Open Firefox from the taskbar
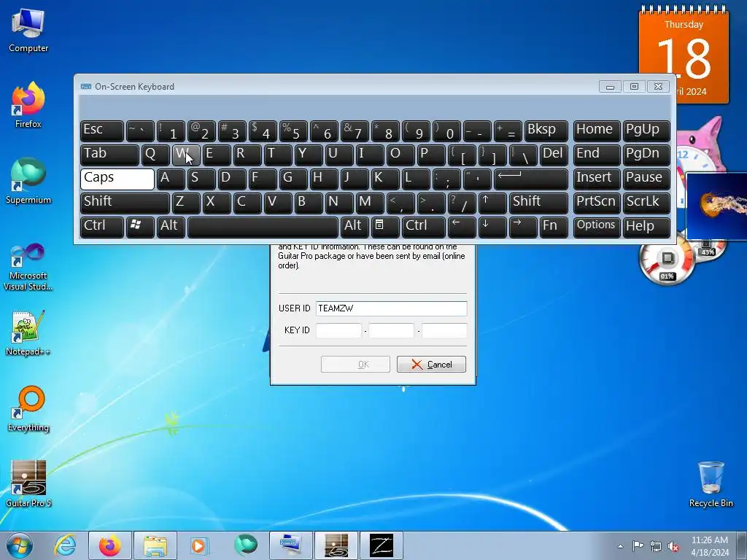 [x=109, y=545]
